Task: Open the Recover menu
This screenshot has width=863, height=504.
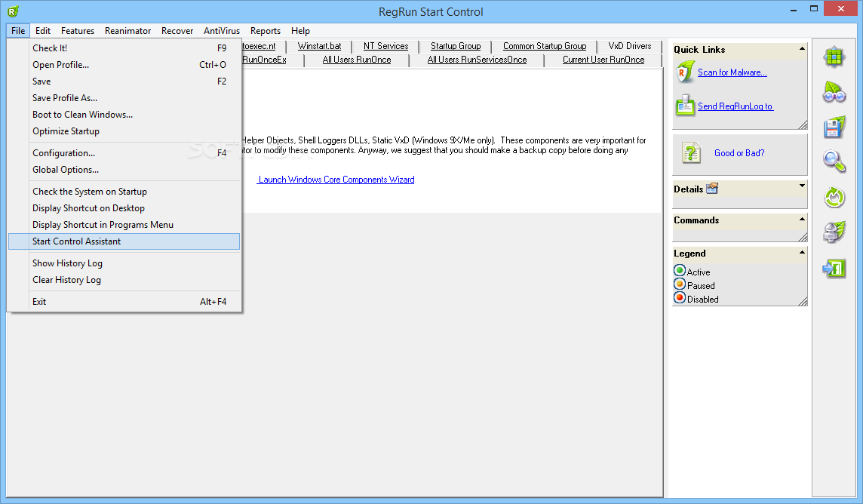Action: tap(177, 31)
